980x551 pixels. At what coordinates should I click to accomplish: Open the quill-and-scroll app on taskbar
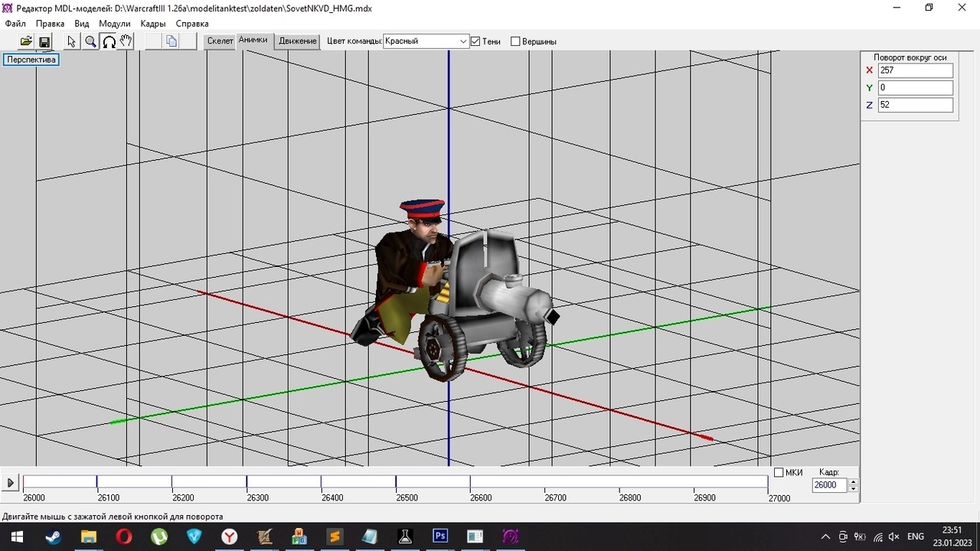pos(264,536)
